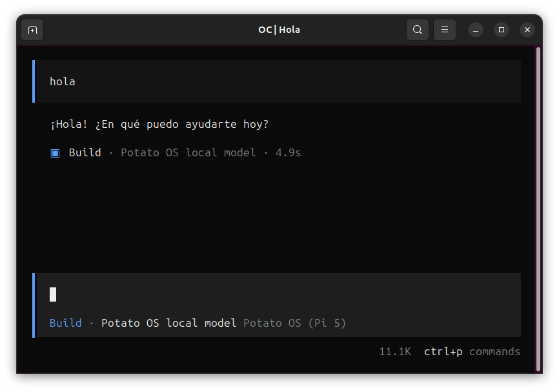The width and height of the screenshot is (559, 392).
Task: Click the '11.1K' token count
Action: click(x=395, y=352)
